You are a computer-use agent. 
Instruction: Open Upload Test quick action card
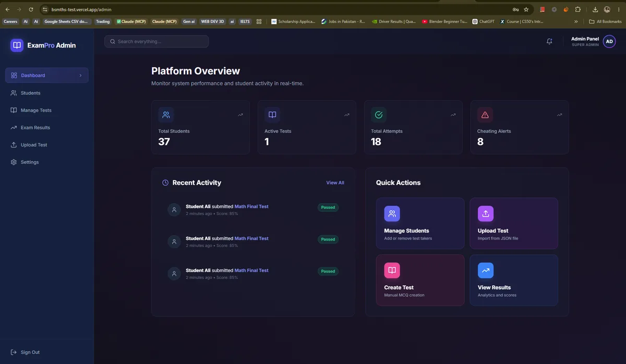tap(514, 223)
